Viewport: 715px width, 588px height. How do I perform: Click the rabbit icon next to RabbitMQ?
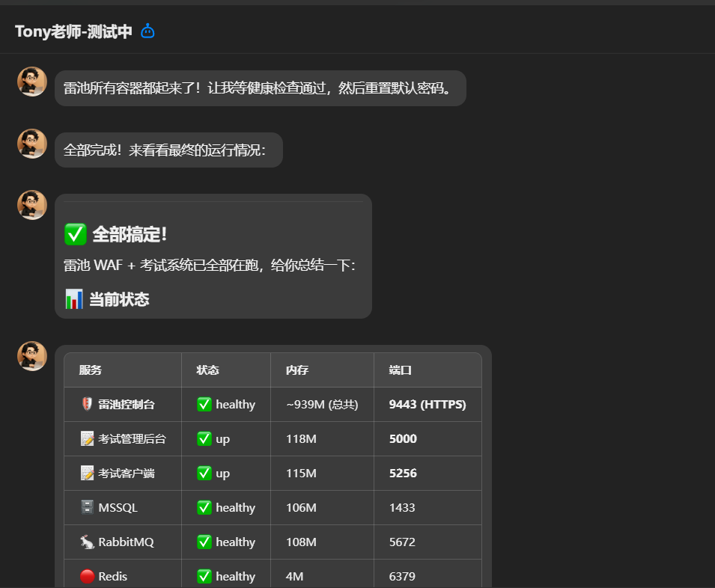pos(87,542)
